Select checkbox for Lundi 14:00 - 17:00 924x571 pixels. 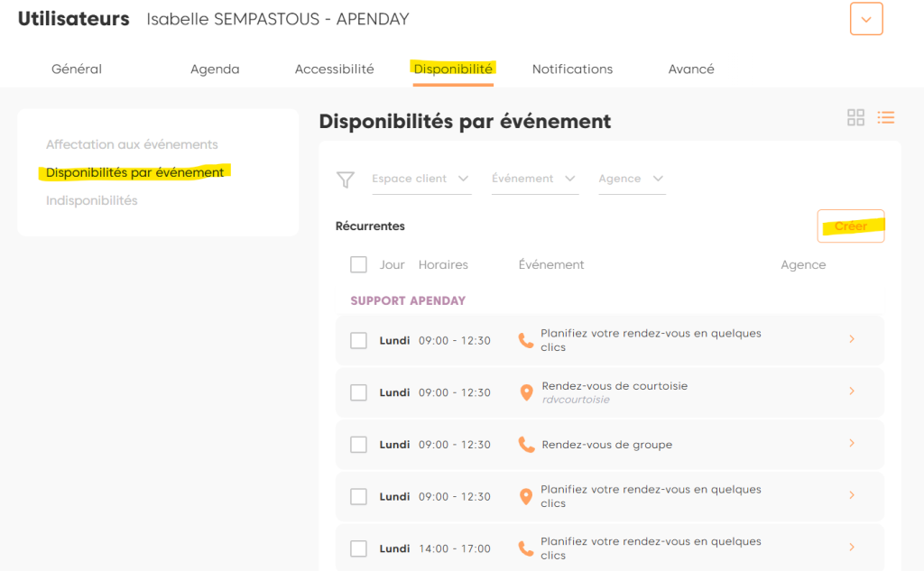click(358, 548)
